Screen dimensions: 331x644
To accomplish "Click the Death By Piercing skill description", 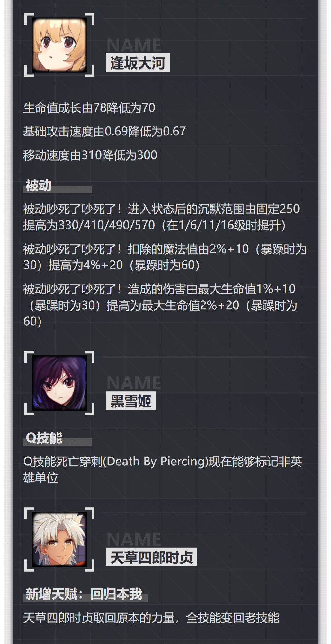I will pyautogui.click(x=163, y=470).
